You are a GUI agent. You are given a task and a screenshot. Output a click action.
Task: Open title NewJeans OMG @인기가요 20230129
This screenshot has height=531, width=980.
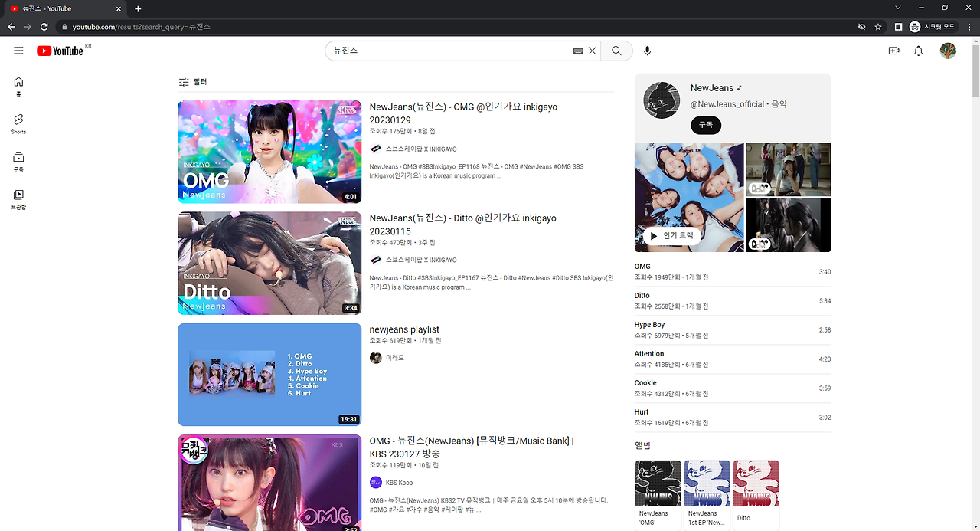click(463, 113)
